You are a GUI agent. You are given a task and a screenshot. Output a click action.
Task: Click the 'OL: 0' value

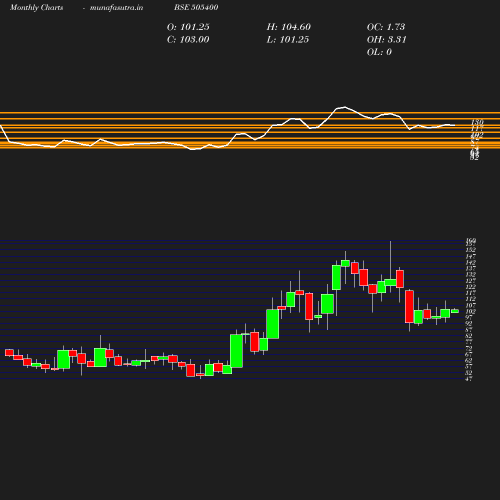[x=379, y=52]
